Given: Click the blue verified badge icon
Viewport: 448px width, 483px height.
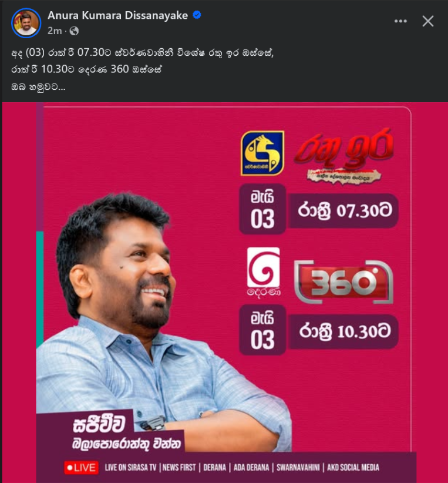Looking at the screenshot, I should tap(197, 15).
